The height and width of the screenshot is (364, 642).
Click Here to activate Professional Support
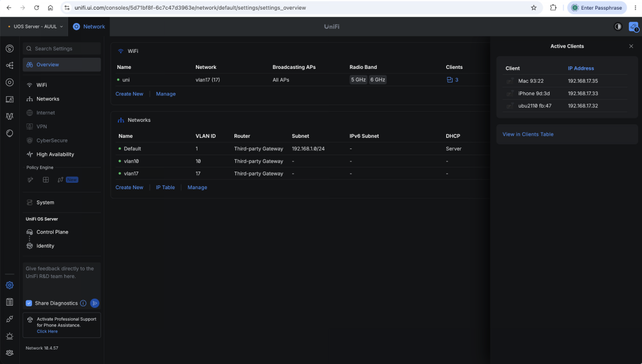pyautogui.click(x=47, y=331)
